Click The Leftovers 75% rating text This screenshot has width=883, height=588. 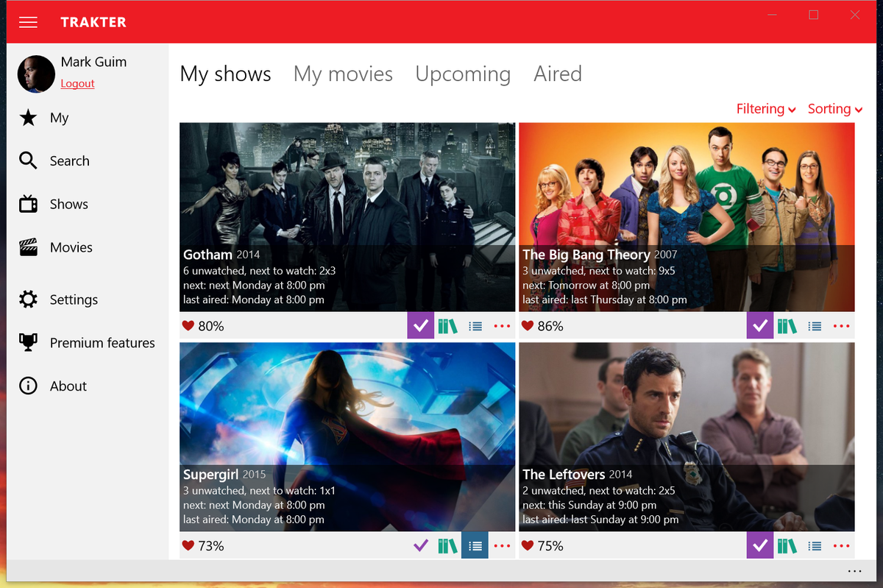[550, 545]
